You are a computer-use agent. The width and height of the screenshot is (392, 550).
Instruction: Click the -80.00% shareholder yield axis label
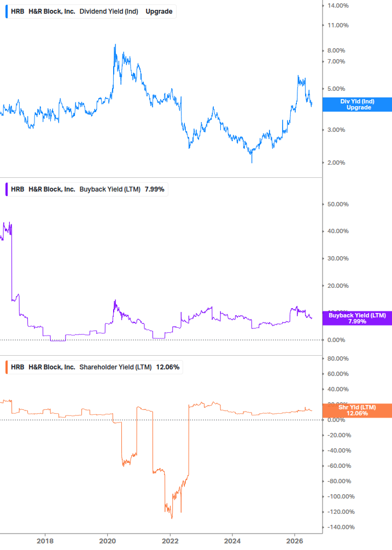tap(339, 481)
